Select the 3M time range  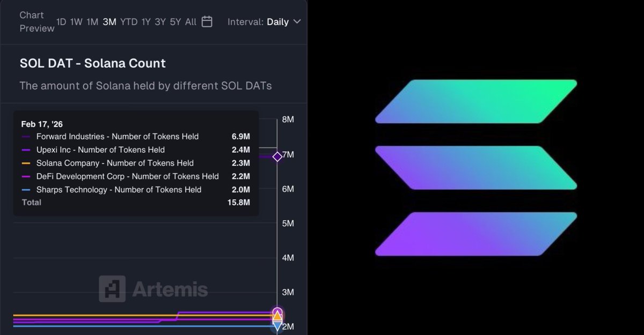pyautogui.click(x=109, y=22)
